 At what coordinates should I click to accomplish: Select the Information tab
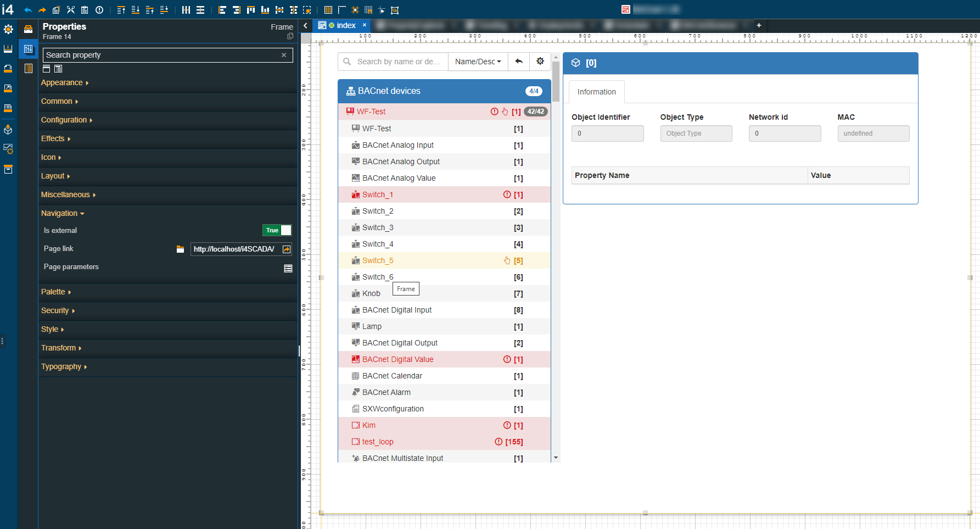pos(596,92)
